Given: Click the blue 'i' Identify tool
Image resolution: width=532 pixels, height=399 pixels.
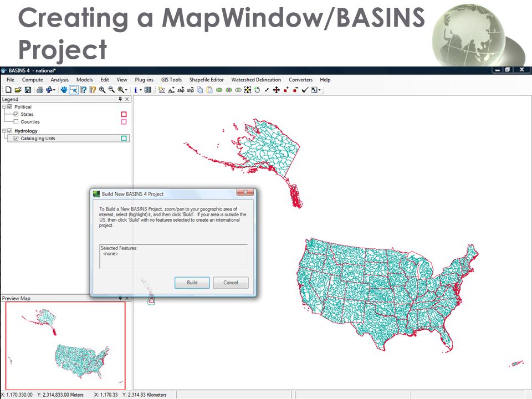Looking at the screenshot, I should (x=136, y=90).
